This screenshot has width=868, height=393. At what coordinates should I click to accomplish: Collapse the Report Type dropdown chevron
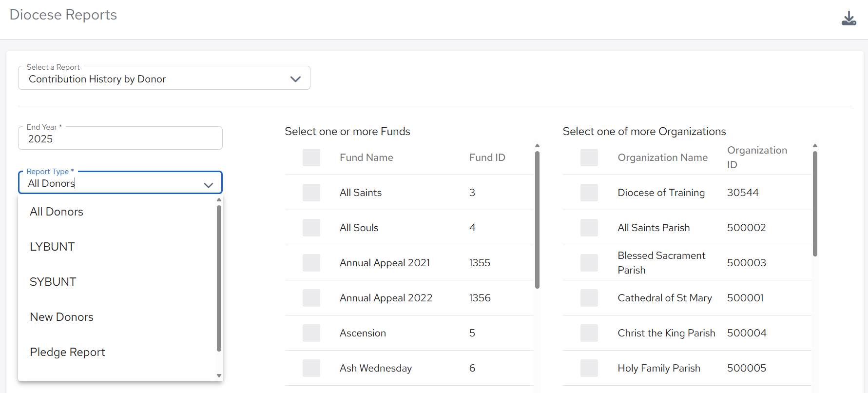click(209, 185)
